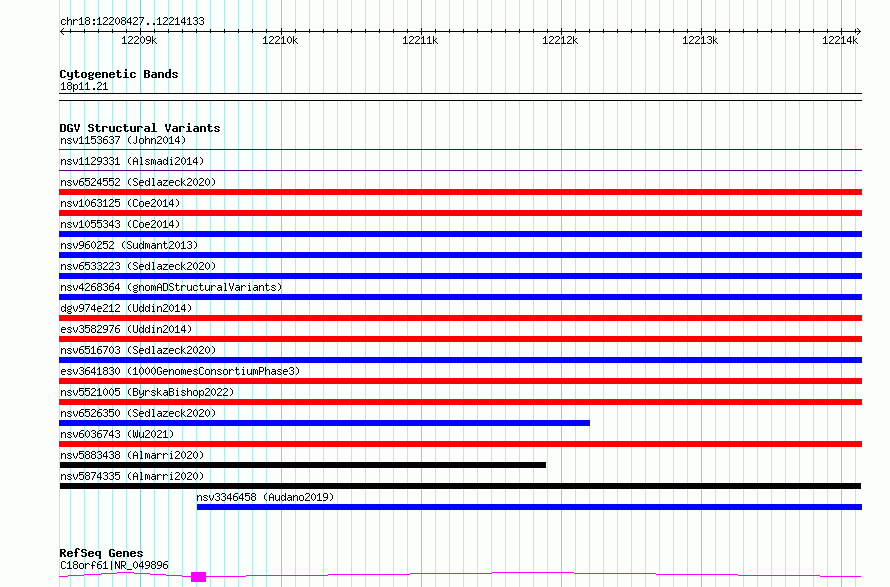Select the short black nsv5883438 Almarri2020 bar
This screenshot has height=587, width=890.
click(x=303, y=465)
